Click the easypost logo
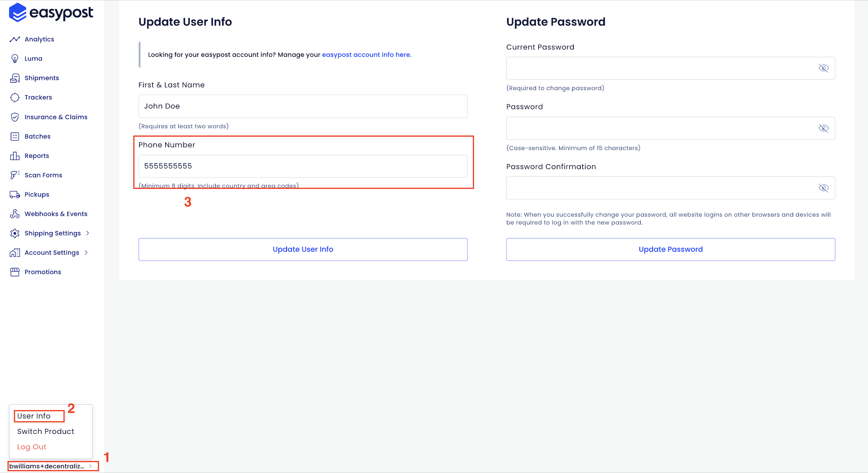Viewport: 868px width, 473px height. coord(51,13)
